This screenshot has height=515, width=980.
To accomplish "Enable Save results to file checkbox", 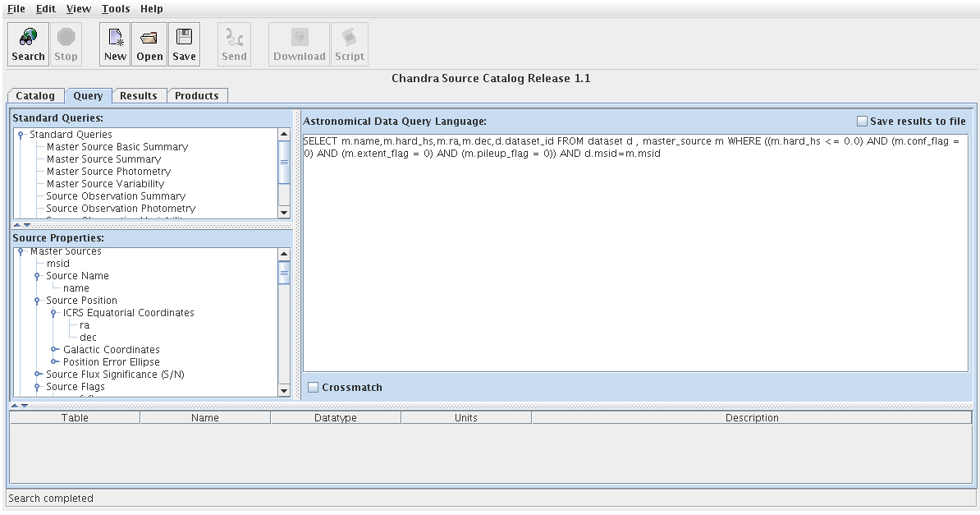I will point(862,122).
